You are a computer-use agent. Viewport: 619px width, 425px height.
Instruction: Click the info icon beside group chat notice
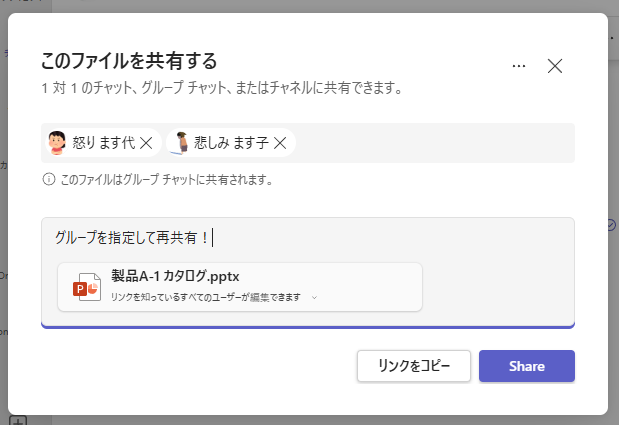(x=49, y=180)
